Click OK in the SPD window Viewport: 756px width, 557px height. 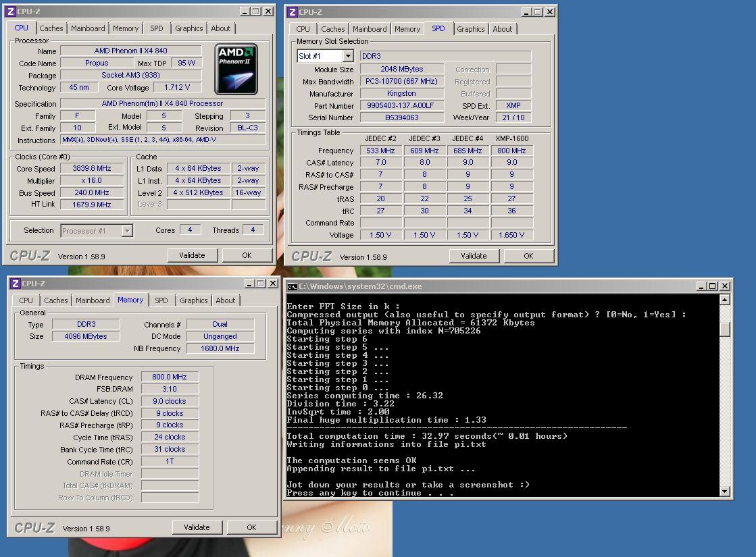(x=528, y=256)
